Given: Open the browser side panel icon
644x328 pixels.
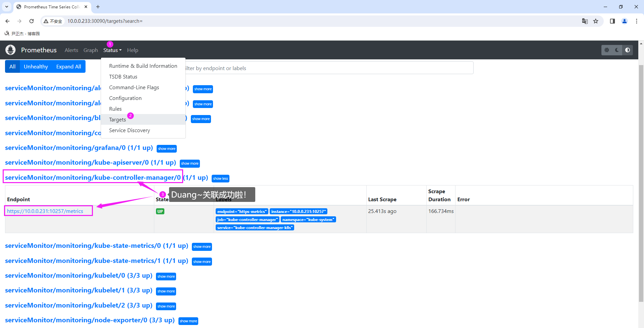Looking at the screenshot, I should point(612,21).
